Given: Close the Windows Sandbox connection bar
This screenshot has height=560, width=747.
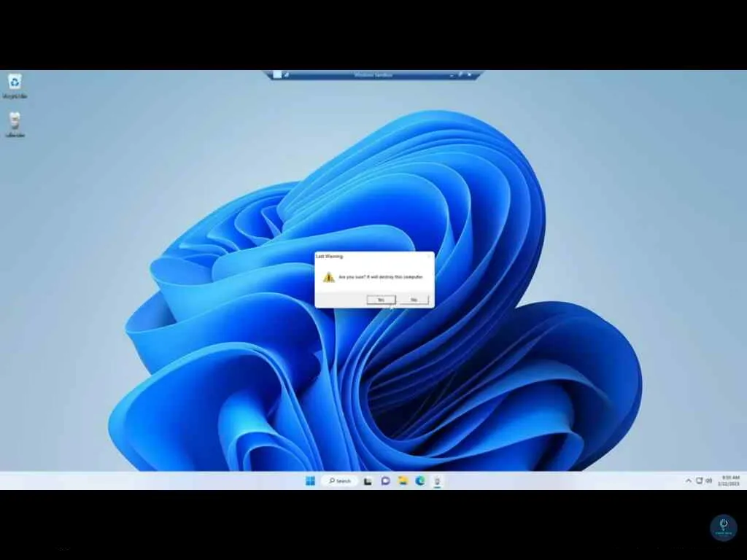Looking at the screenshot, I should coord(469,74).
